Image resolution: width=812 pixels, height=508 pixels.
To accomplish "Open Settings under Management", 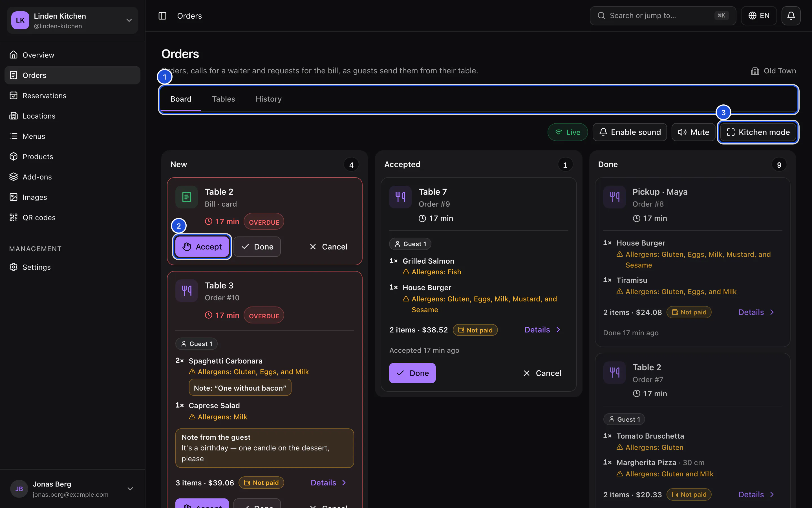I will pyautogui.click(x=72, y=267).
